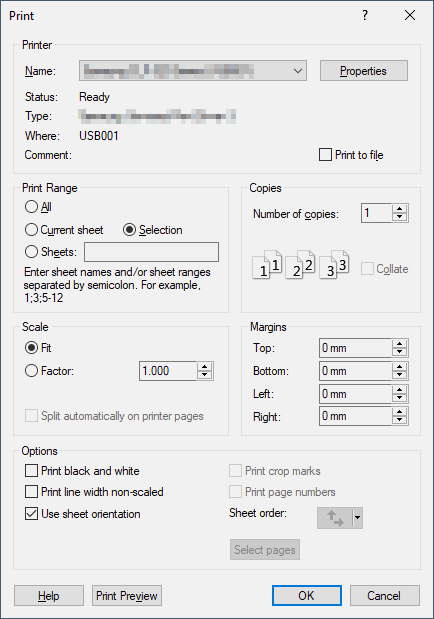Screen dimensions: 434x619
Task: Open the Sheet order arrow dropdown
Action: [x=357, y=518]
